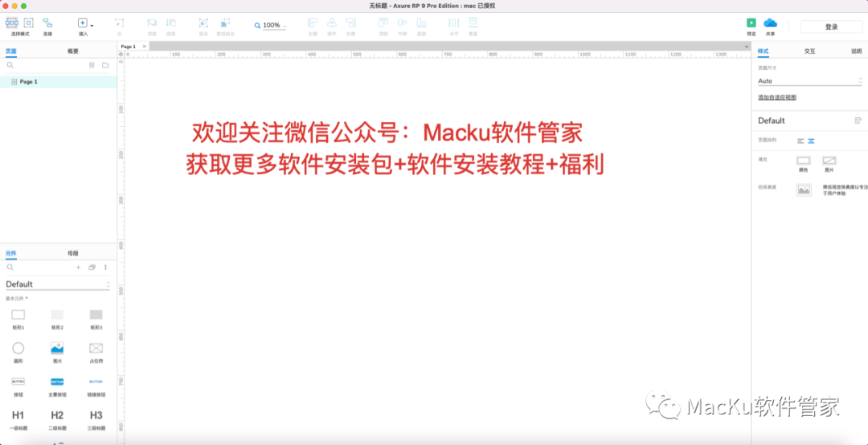868x445 pixels.
Task: Click the add page icon
Action: point(92,65)
